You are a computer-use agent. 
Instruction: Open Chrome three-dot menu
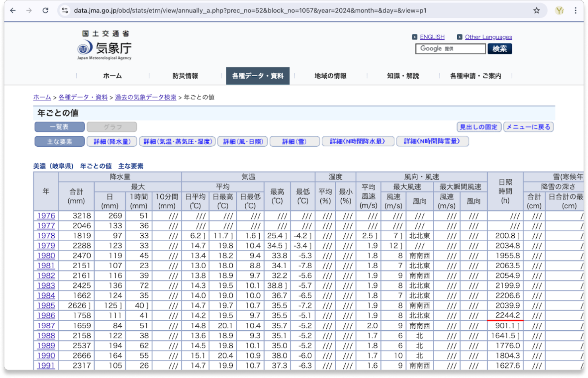click(575, 11)
